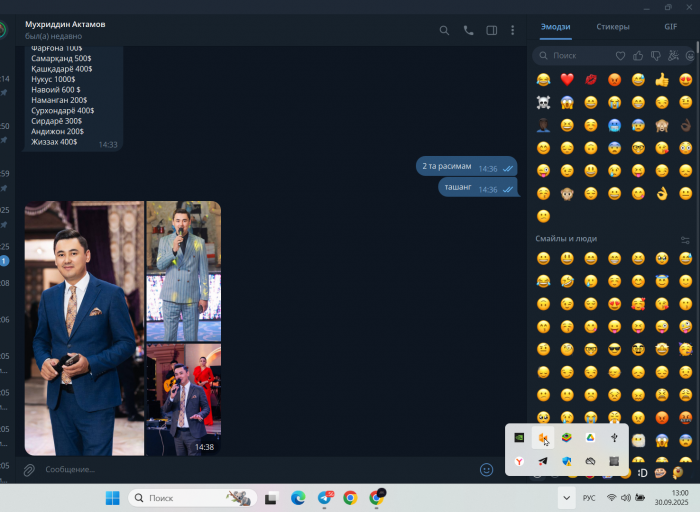
Task: Start a voice call with Мухриддин Актамов
Action: (468, 30)
